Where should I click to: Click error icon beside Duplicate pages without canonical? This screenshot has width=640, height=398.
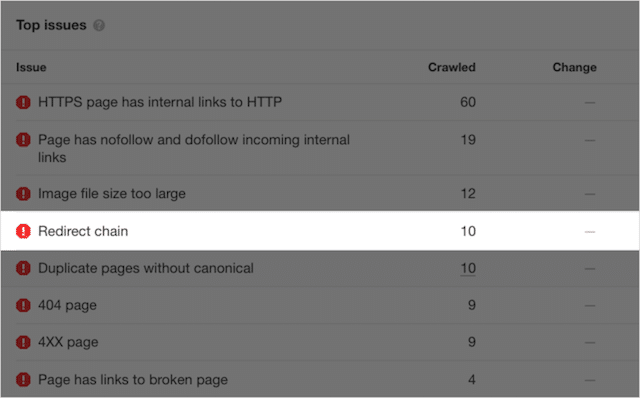click(23, 268)
